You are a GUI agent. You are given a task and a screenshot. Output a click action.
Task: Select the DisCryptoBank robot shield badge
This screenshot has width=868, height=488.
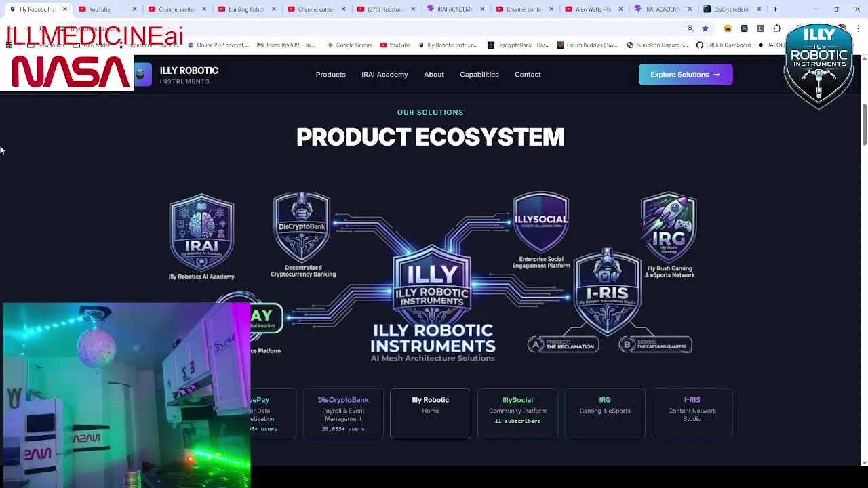coord(302,227)
